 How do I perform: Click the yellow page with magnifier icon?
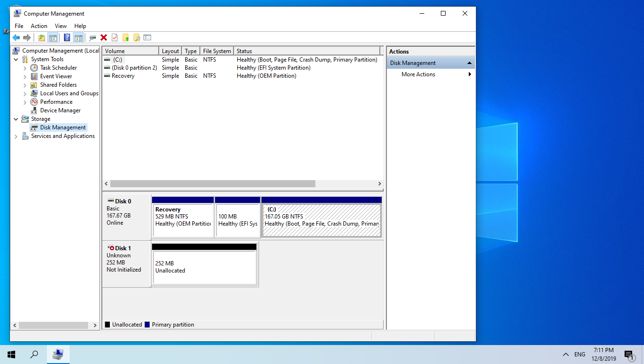136,37
